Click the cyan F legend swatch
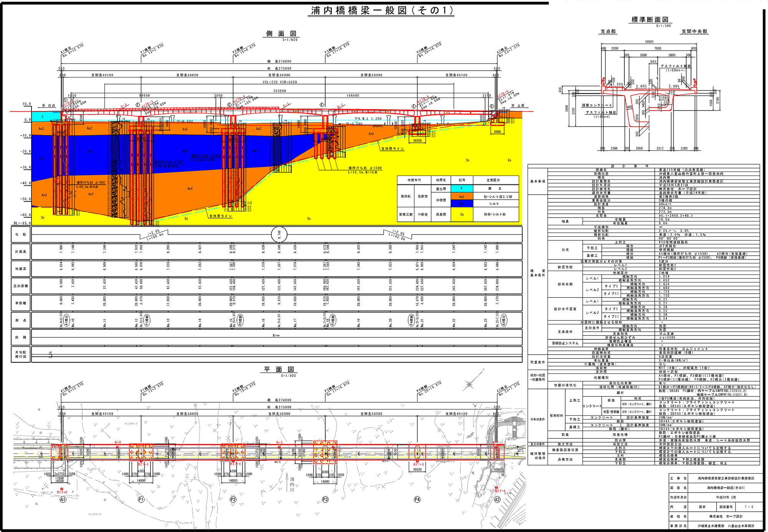The height and width of the screenshot is (532, 768). (462, 188)
